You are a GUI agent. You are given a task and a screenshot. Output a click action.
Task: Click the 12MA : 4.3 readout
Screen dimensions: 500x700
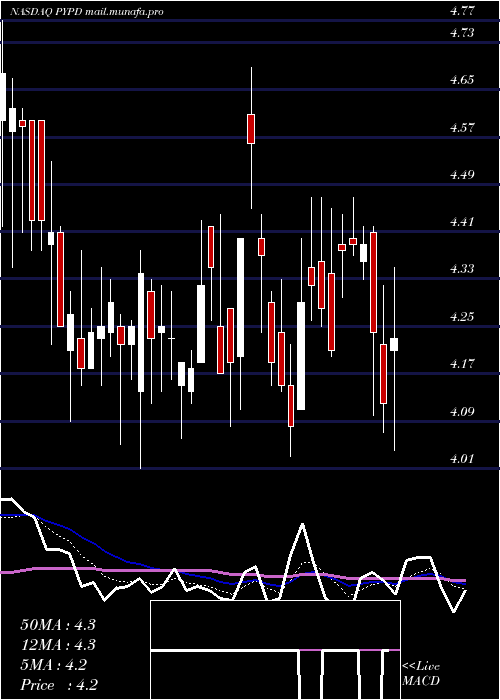58,645
